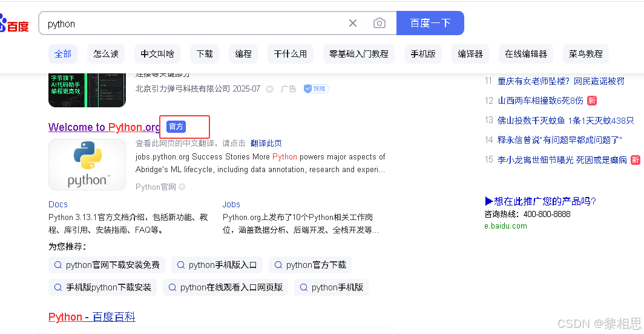
Task: Click e.baidu.com link
Action: click(x=505, y=226)
